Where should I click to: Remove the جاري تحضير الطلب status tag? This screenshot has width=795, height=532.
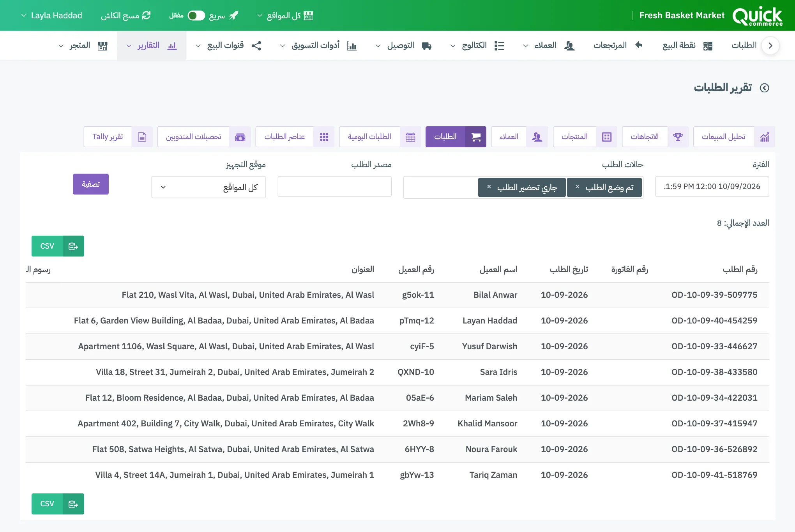(x=489, y=187)
